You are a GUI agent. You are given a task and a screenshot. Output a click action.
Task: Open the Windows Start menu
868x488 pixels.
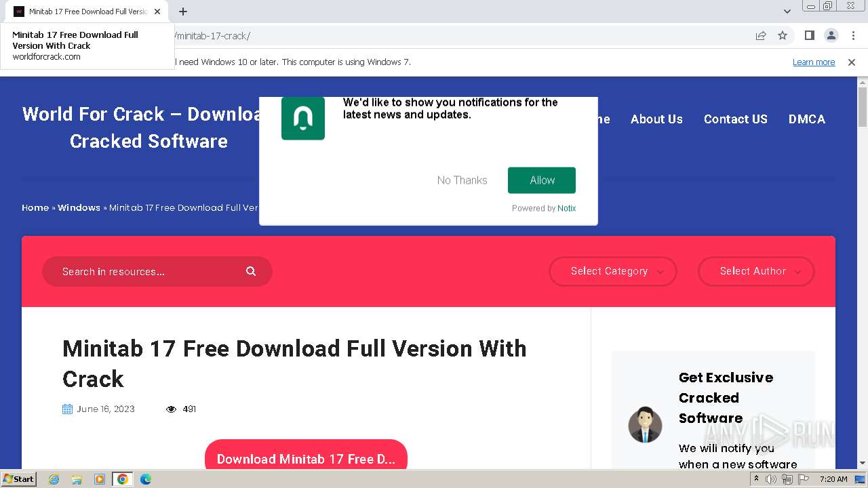[x=18, y=479]
